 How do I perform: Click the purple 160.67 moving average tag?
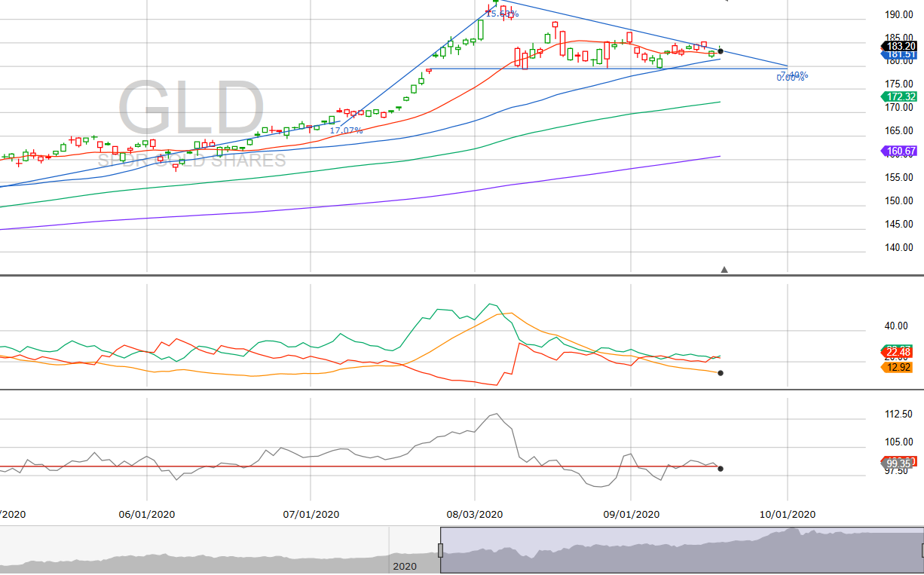coord(898,151)
